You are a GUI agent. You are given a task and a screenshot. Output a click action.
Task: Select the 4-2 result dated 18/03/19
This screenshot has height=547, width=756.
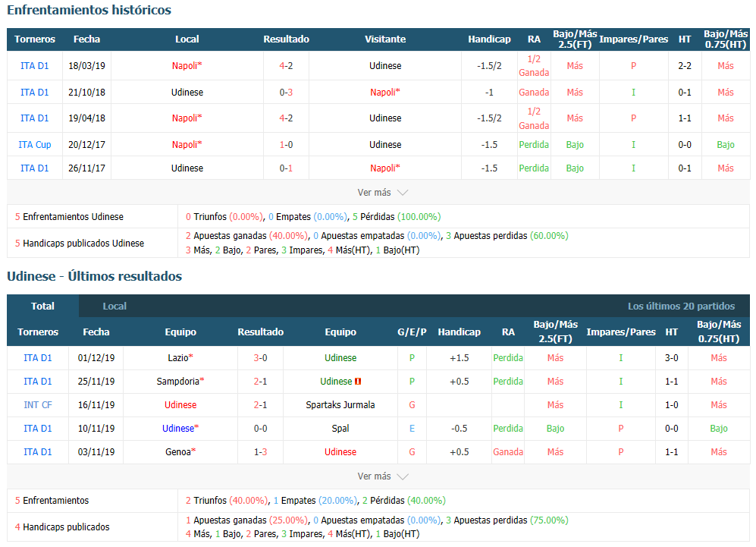[x=286, y=65]
